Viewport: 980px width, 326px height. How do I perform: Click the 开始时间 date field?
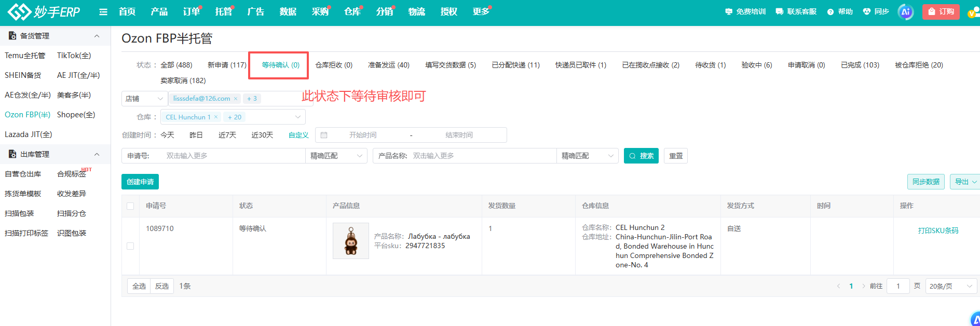363,135
